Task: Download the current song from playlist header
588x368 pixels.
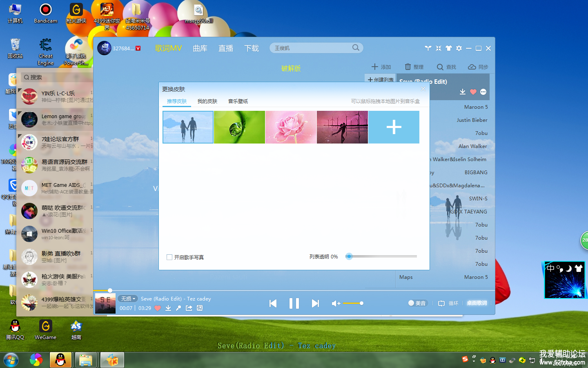Action: (463, 92)
